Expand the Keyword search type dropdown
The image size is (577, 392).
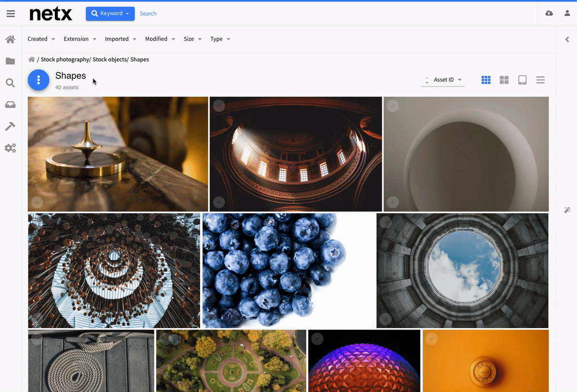[110, 13]
